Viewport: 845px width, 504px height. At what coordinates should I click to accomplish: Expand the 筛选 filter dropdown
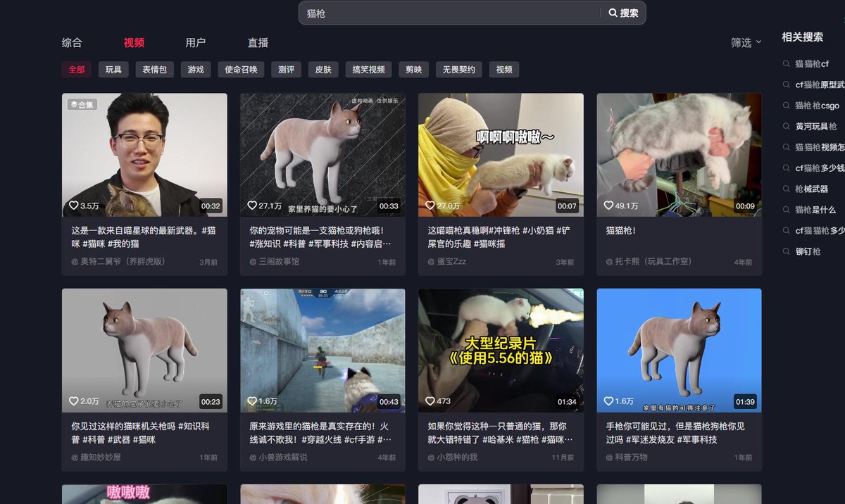[x=746, y=42]
